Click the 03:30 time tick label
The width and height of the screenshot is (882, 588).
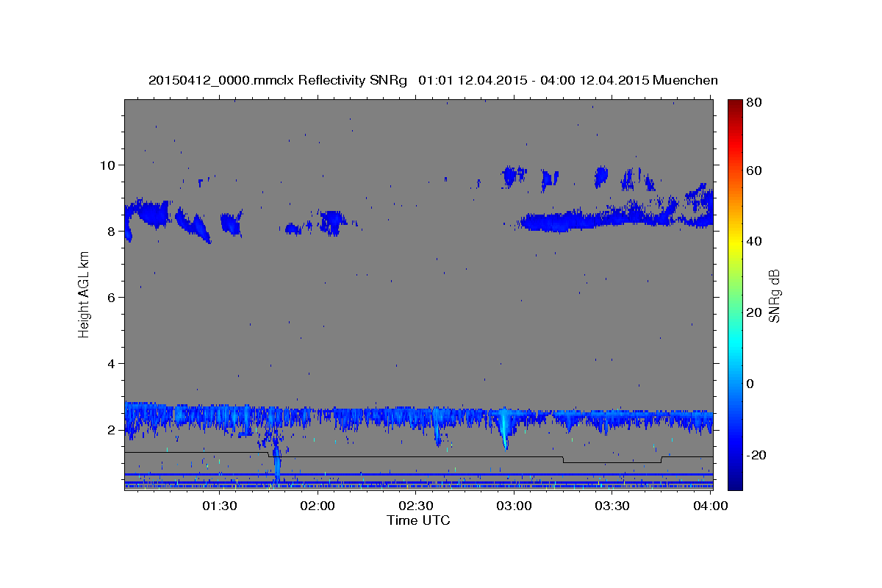612,506
